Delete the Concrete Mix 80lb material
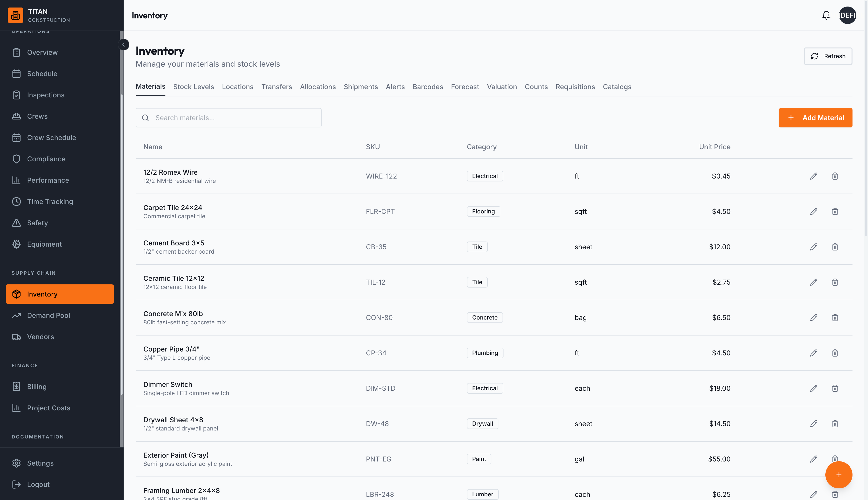 coord(835,318)
